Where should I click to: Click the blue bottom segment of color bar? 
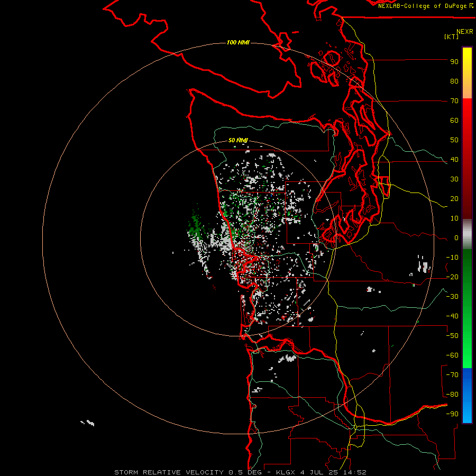467,396
